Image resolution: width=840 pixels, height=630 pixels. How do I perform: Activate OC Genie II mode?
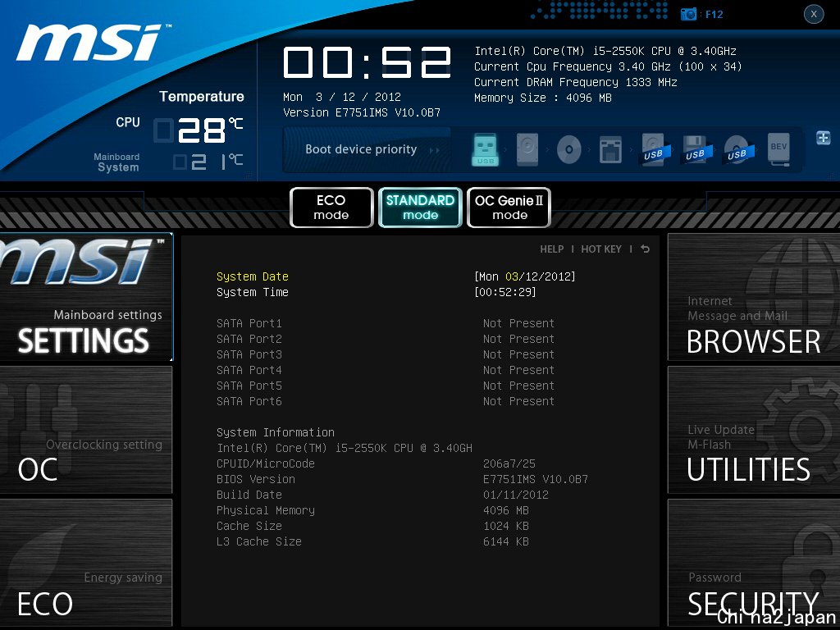[x=509, y=208]
